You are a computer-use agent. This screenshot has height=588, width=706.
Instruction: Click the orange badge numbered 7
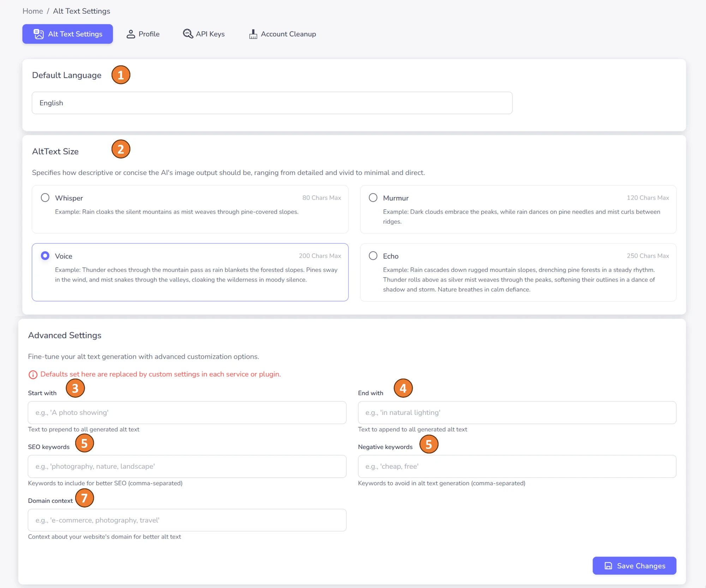(x=84, y=499)
